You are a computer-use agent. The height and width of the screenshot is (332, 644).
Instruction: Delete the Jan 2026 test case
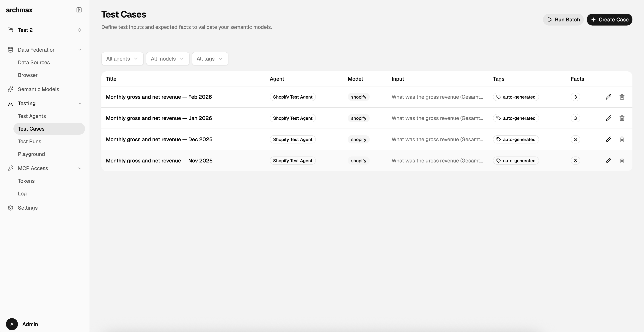coord(622,118)
